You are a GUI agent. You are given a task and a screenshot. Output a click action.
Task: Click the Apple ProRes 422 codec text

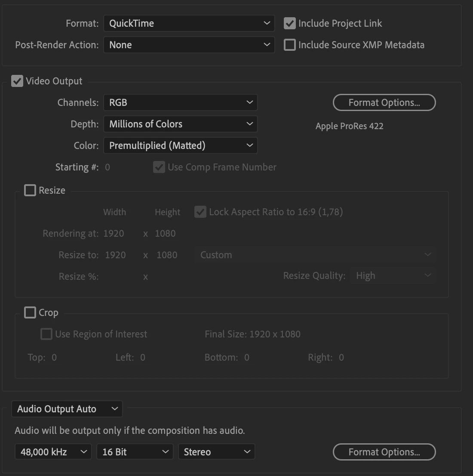point(349,126)
